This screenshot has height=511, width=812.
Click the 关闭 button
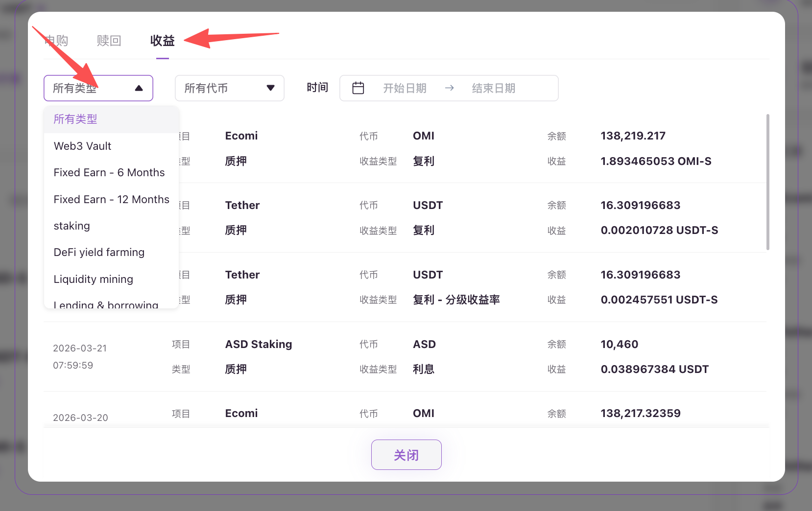pos(406,455)
